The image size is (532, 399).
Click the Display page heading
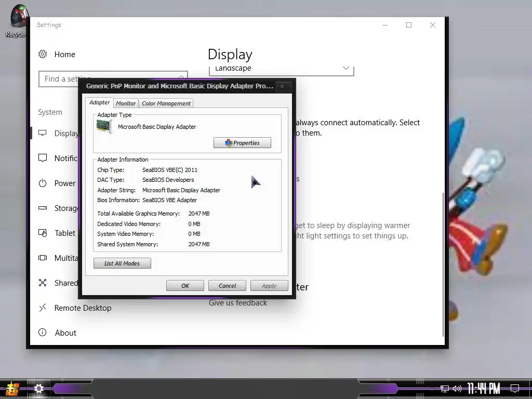coord(230,54)
